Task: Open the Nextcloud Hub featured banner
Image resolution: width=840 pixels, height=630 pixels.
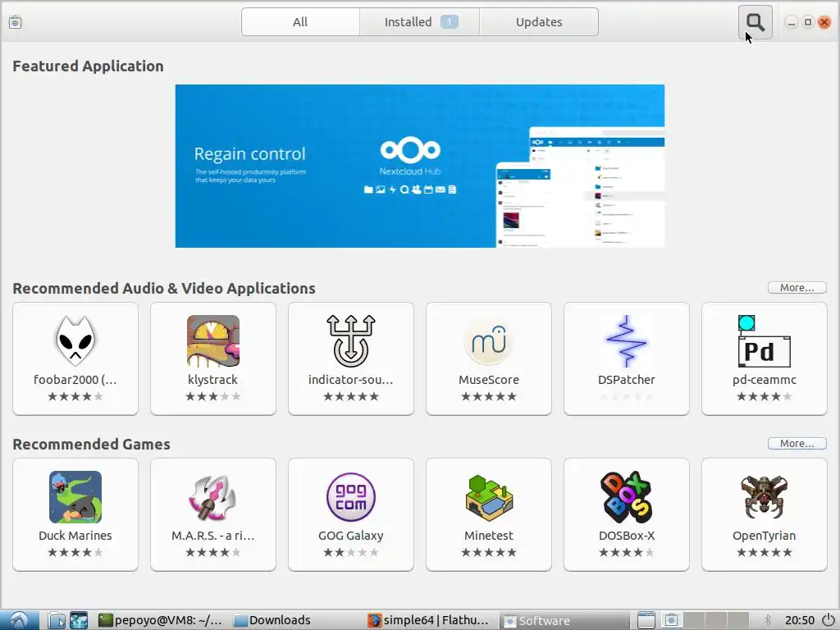Action: point(419,166)
